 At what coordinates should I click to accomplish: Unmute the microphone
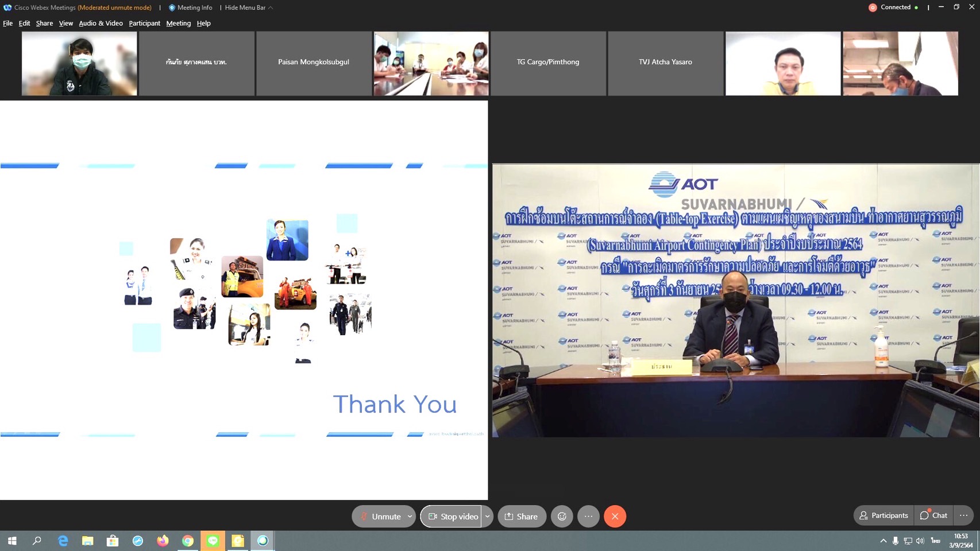pos(380,516)
